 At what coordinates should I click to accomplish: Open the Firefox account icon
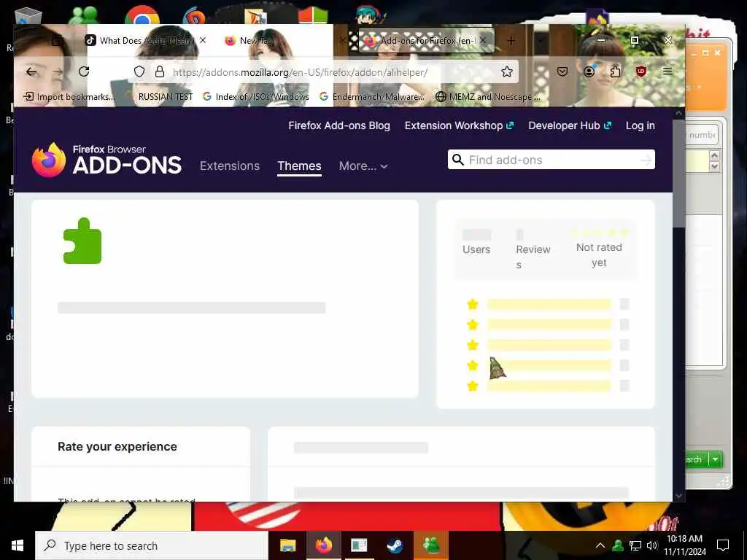(x=589, y=72)
